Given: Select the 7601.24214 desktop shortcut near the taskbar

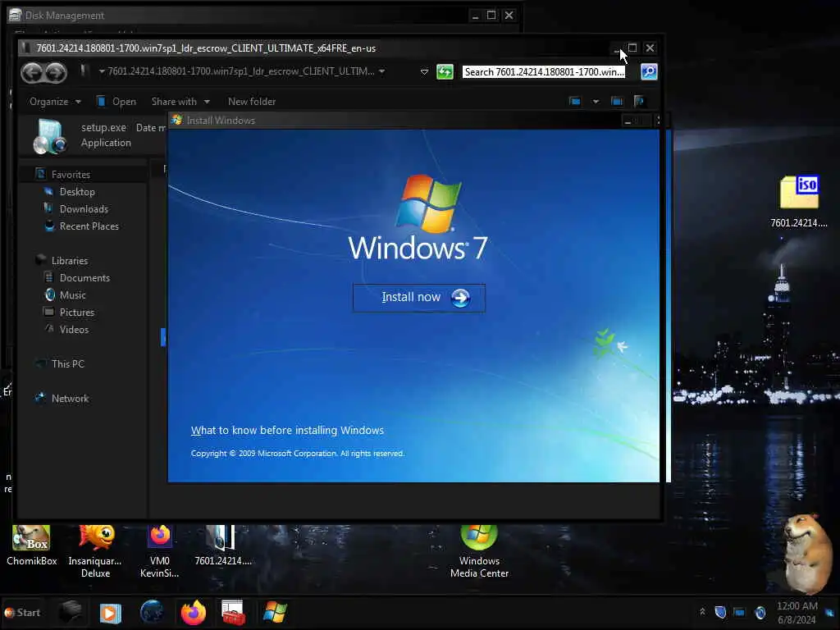Looking at the screenshot, I should point(222,546).
